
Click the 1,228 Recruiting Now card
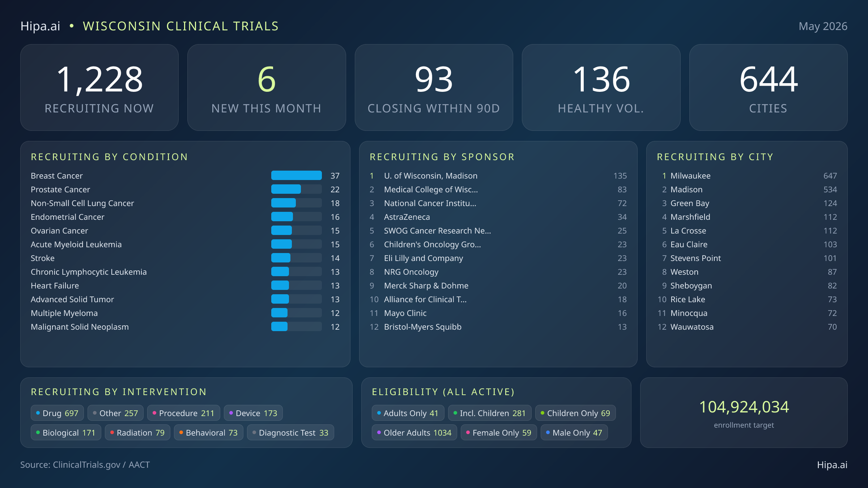tap(99, 87)
